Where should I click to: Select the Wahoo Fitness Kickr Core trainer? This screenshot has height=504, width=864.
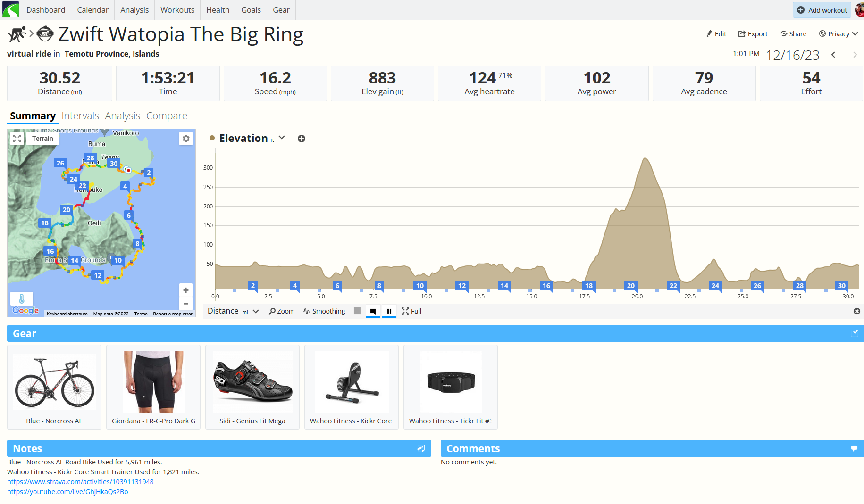click(x=352, y=387)
